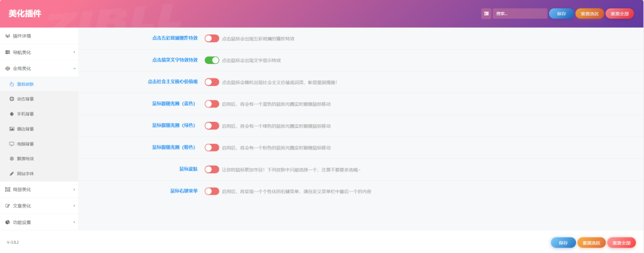Click the bottom 重置全部 button
The image size is (644, 253).
[x=621, y=242]
